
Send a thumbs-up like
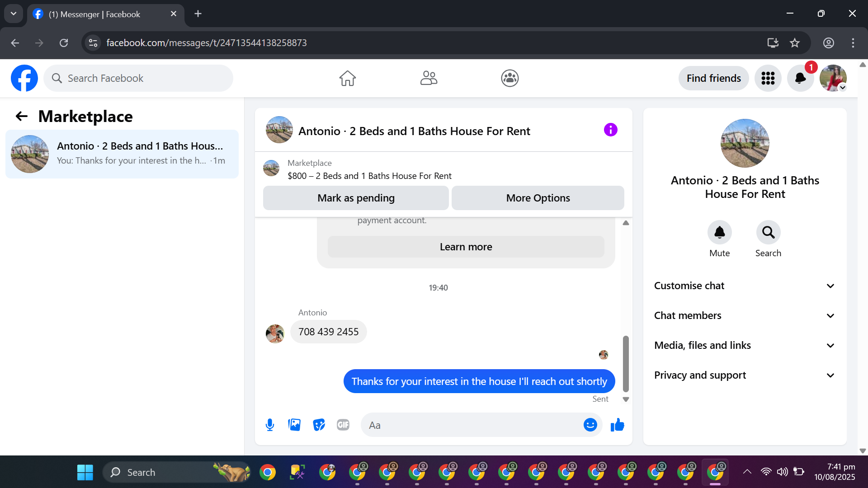point(617,425)
